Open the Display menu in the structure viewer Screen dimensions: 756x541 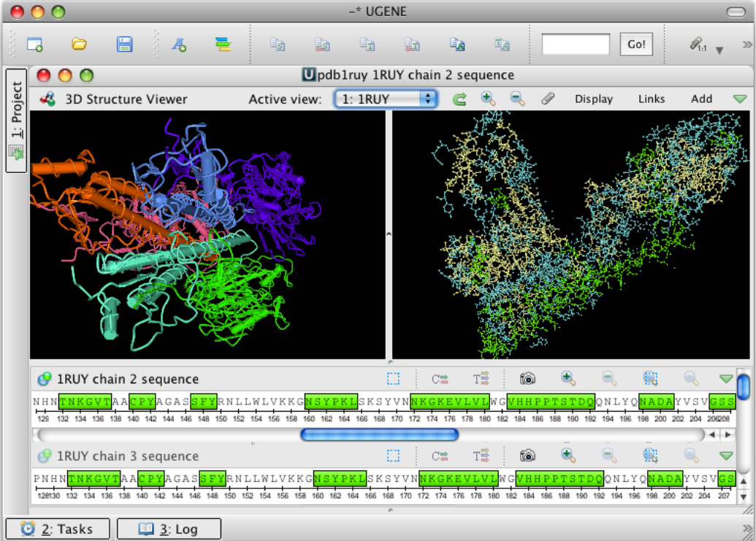[x=593, y=99]
